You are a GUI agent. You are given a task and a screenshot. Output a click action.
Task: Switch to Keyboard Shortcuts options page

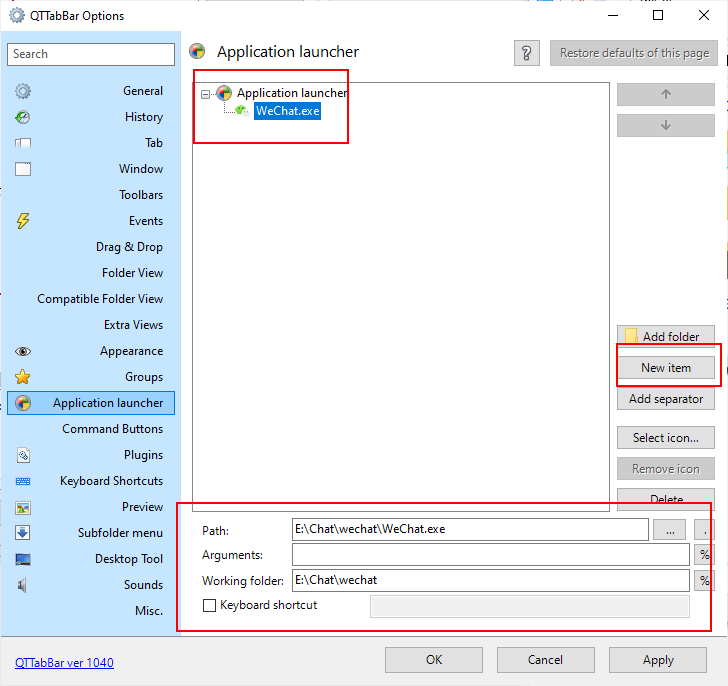pyautogui.click(x=111, y=481)
